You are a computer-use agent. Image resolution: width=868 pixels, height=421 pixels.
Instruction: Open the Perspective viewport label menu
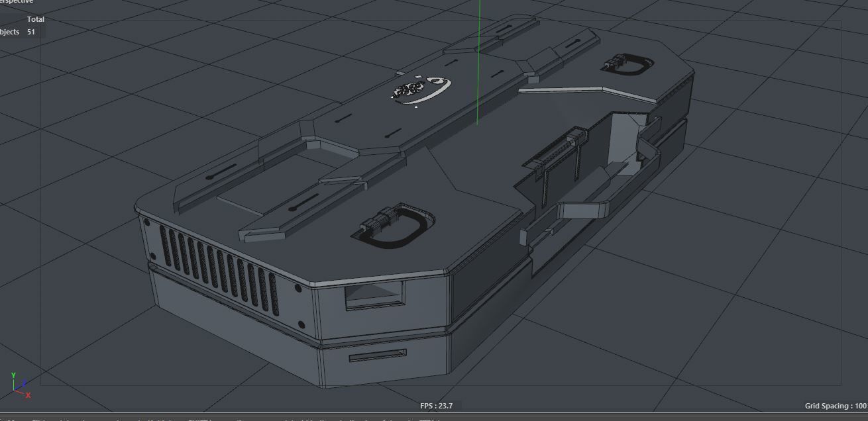[17, 2]
